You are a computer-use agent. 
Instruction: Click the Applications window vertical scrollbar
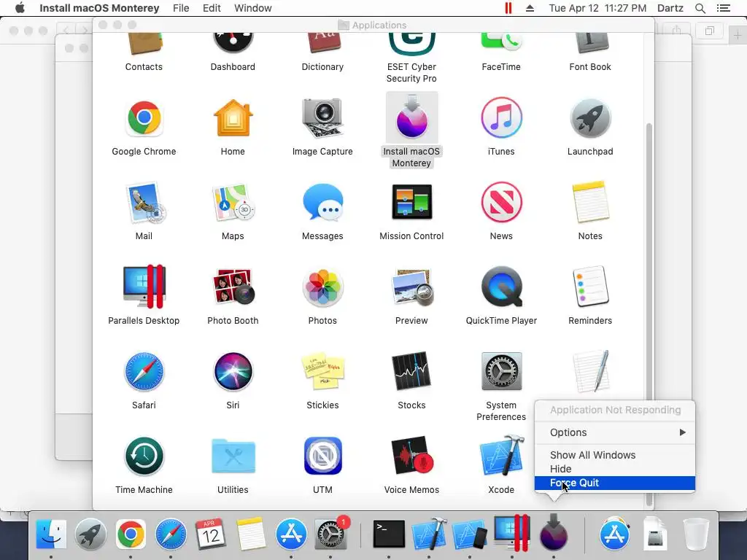(649, 314)
